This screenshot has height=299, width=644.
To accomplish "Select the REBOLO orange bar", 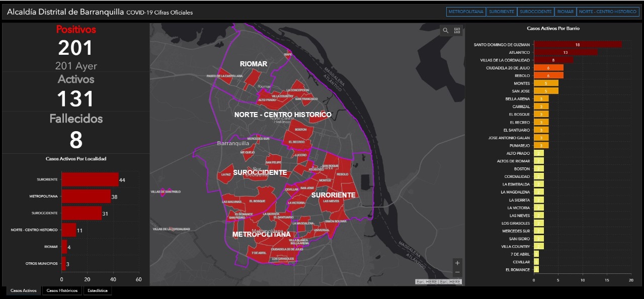I will (548, 75).
